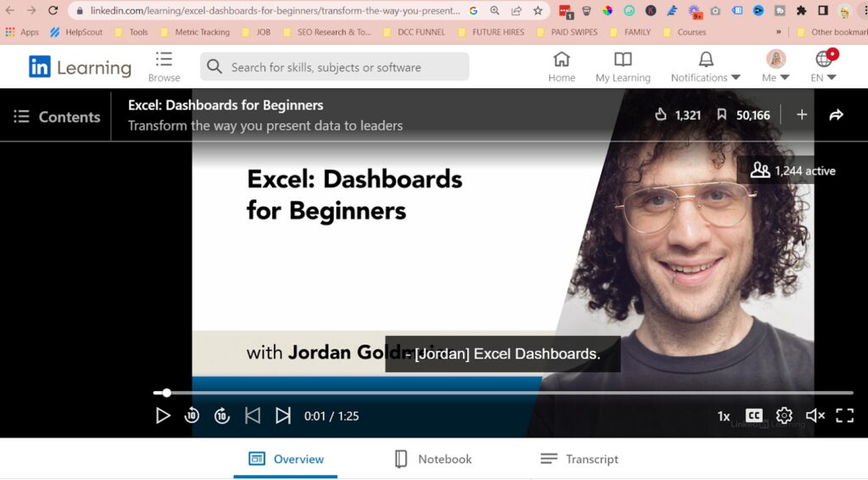868x480 pixels.
Task: Open the Tools bookmarks folder
Action: click(x=131, y=32)
